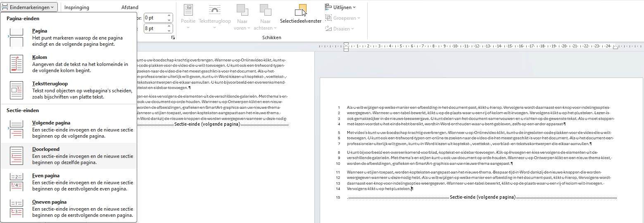The width and height of the screenshot is (644, 223).
Task: Expand the Naar voren dropdown arrow
Action: point(248,28)
